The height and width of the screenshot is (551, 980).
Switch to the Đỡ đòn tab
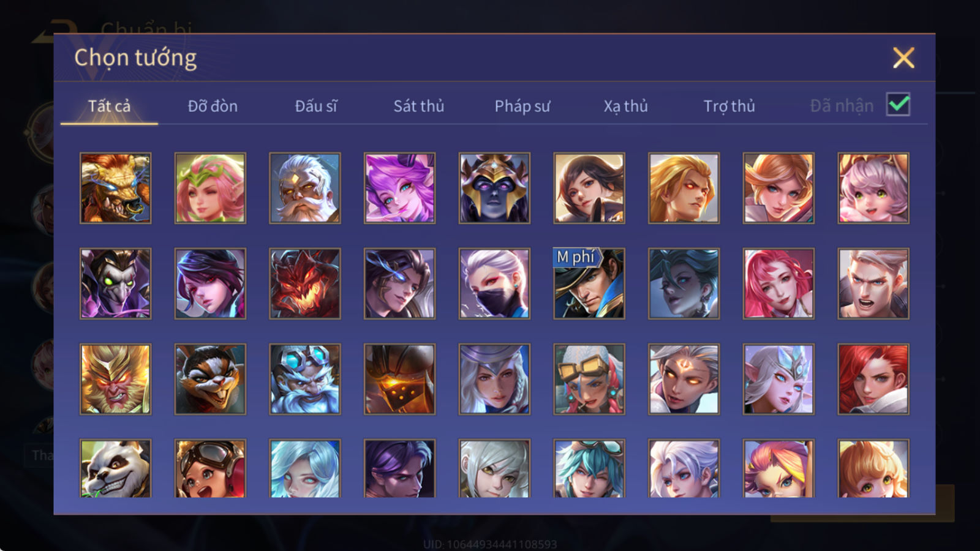[213, 106]
